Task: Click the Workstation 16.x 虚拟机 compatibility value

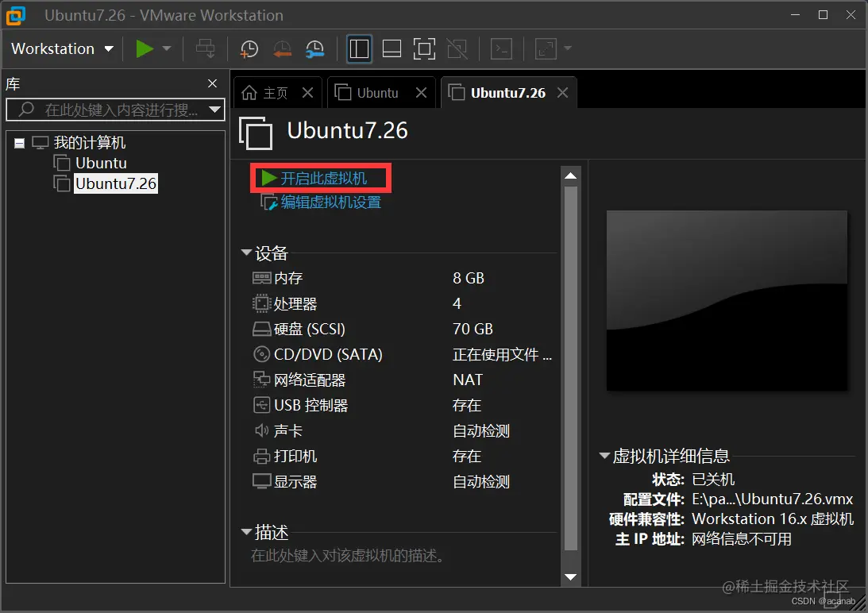Action: click(x=773, y=519)
